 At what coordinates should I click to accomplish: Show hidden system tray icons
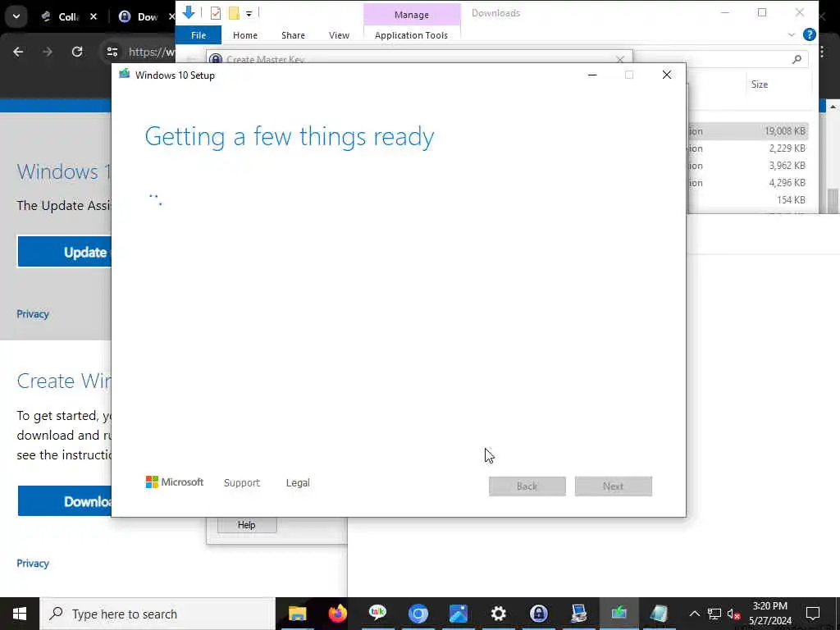pos(694,614)
